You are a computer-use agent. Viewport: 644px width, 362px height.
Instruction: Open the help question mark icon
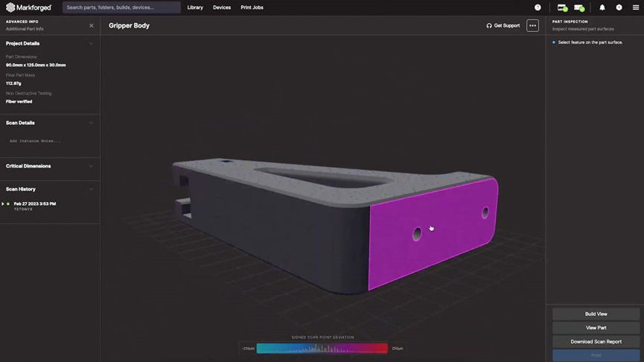(x=538, y=7)
